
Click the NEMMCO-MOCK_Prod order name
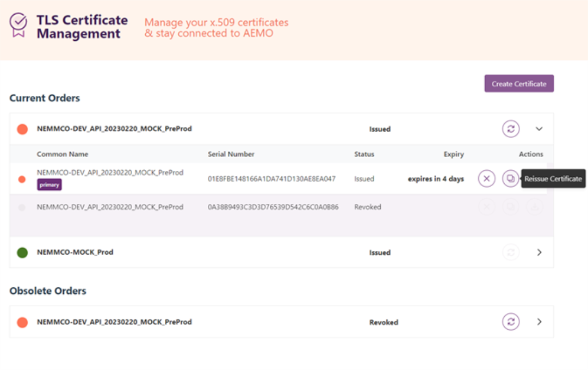coord(75,252)
